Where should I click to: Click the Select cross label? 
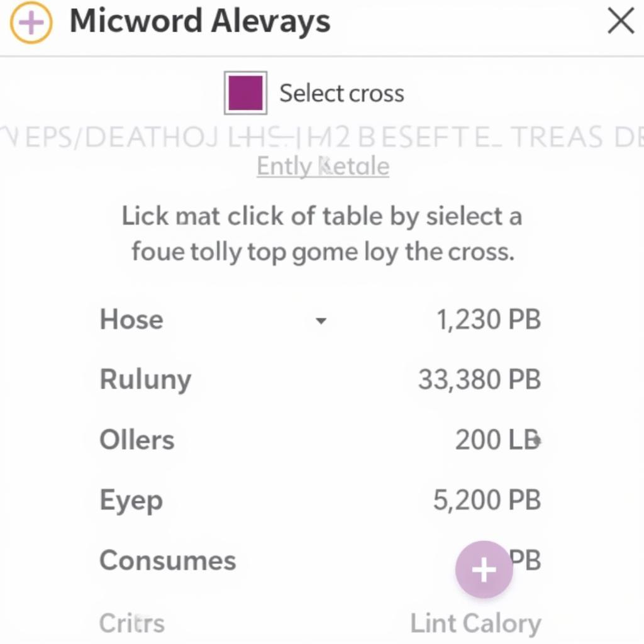[341, 94]
